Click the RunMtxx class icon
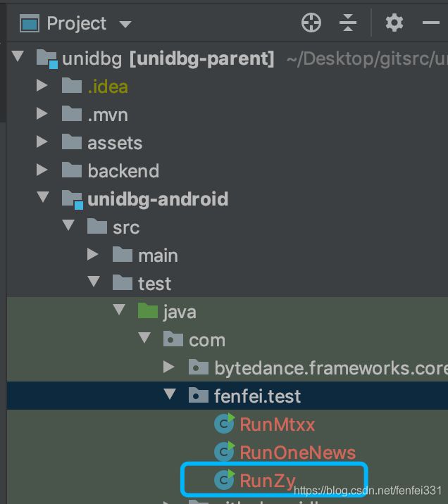The width and height of the screenshot is (448, 504). coord(225,423)
